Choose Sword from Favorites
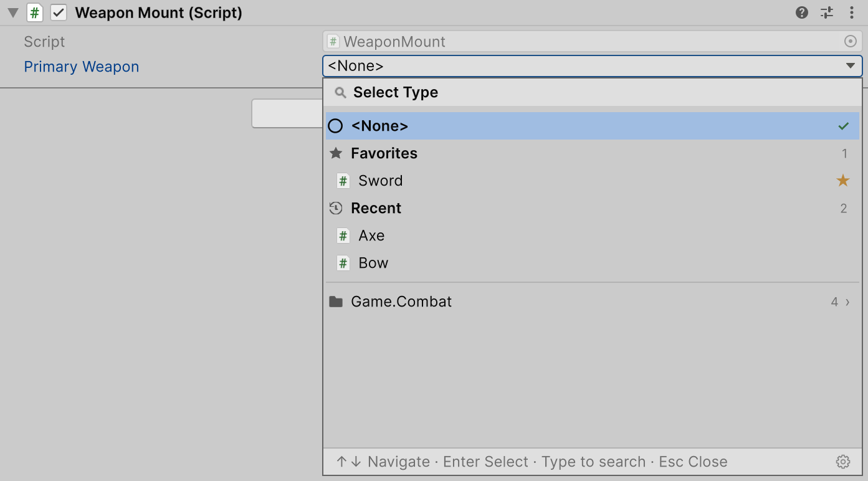868x481 pixels. (593, 181)
